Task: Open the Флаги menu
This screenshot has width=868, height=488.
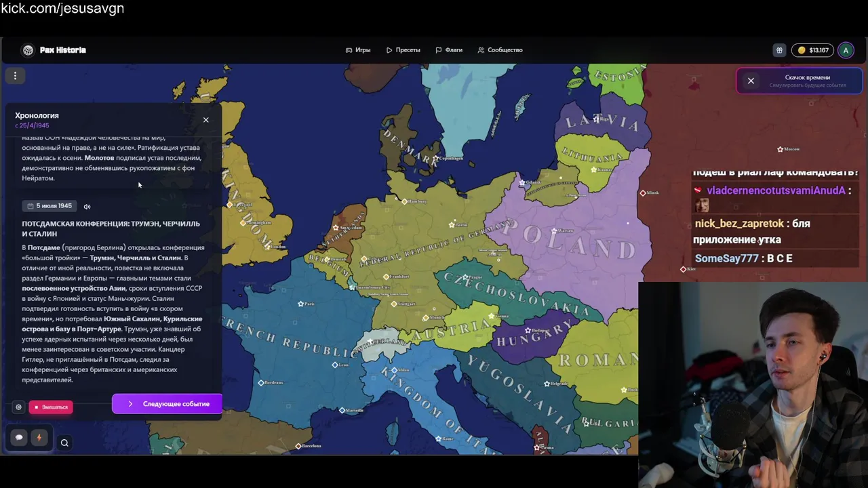Action: (x=449, y=50)
